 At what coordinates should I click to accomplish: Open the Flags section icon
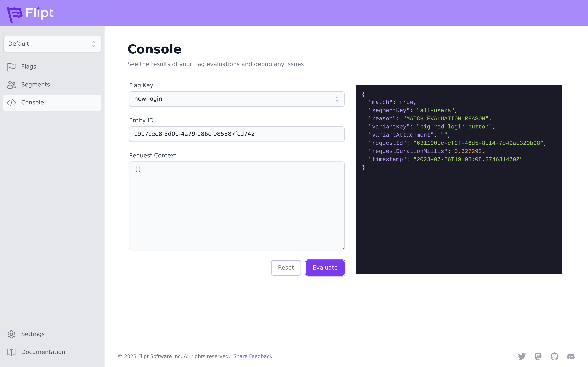[11, 66]
